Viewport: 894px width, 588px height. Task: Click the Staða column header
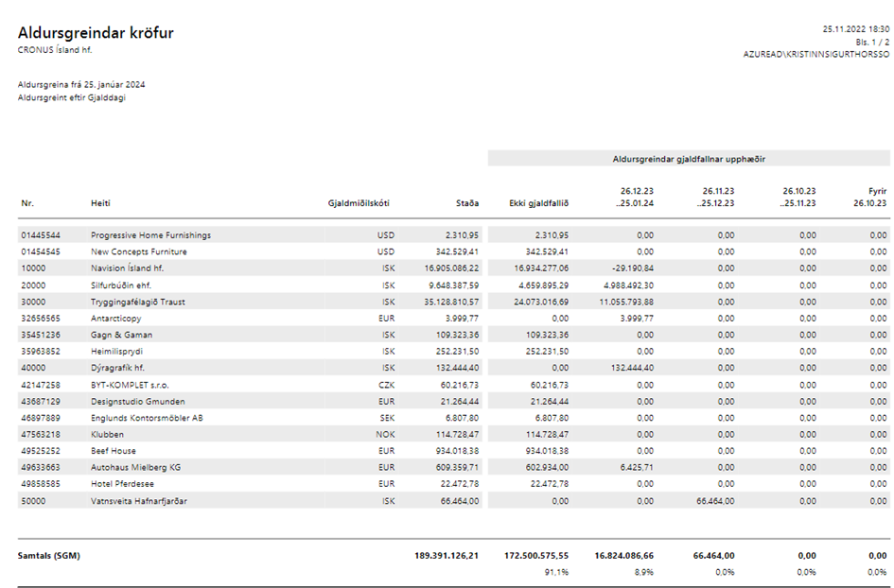click(466, 203)
